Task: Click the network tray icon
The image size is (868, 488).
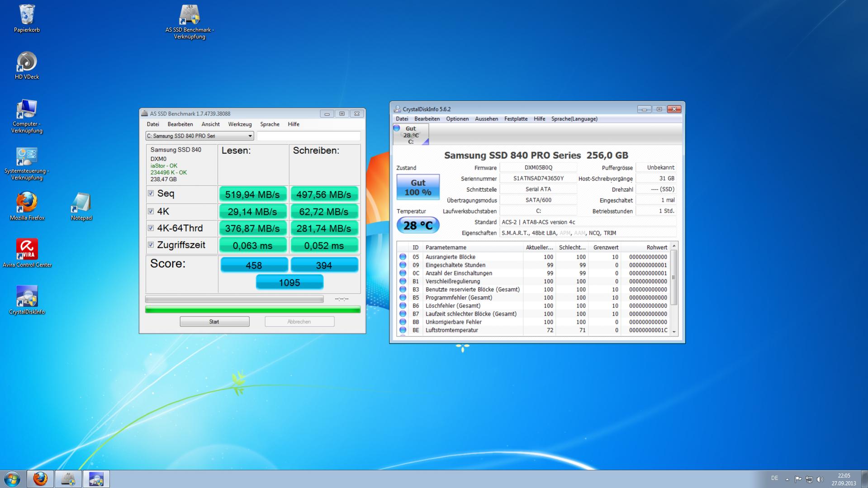Action: click(x=809, y=479)
